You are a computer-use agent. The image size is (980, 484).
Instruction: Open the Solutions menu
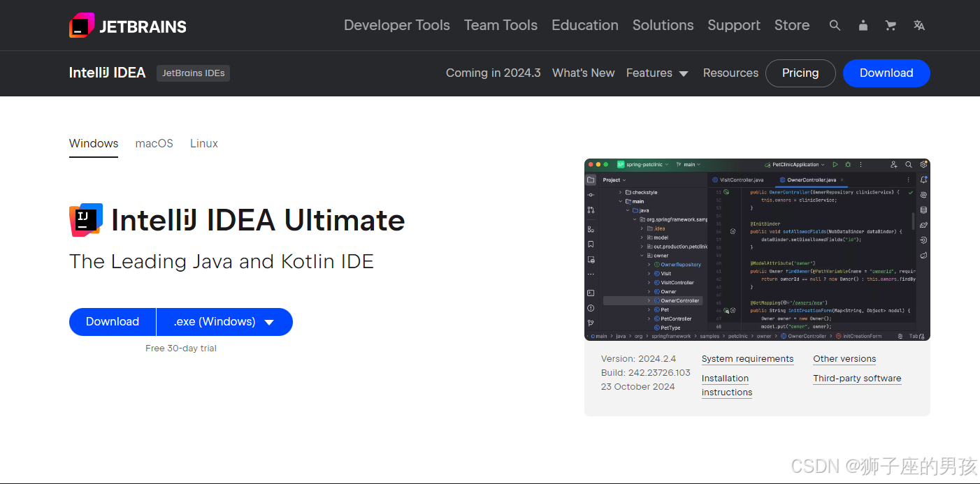[663, 25]
